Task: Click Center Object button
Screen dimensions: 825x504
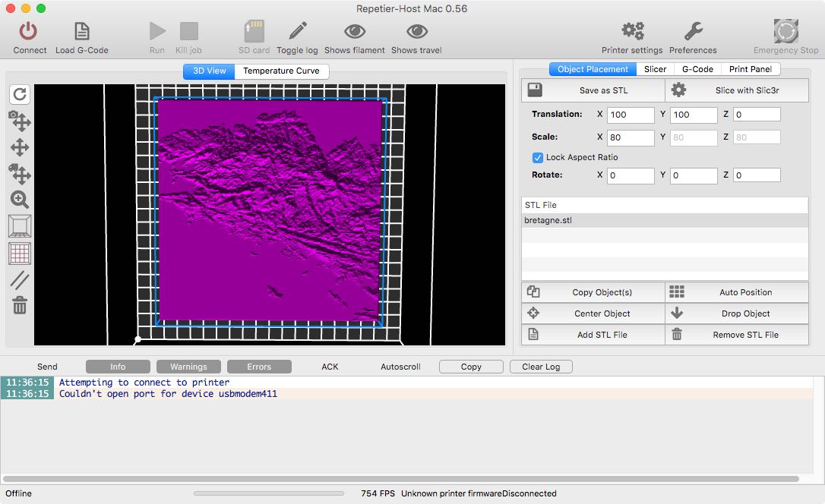Action: (593, 313)
